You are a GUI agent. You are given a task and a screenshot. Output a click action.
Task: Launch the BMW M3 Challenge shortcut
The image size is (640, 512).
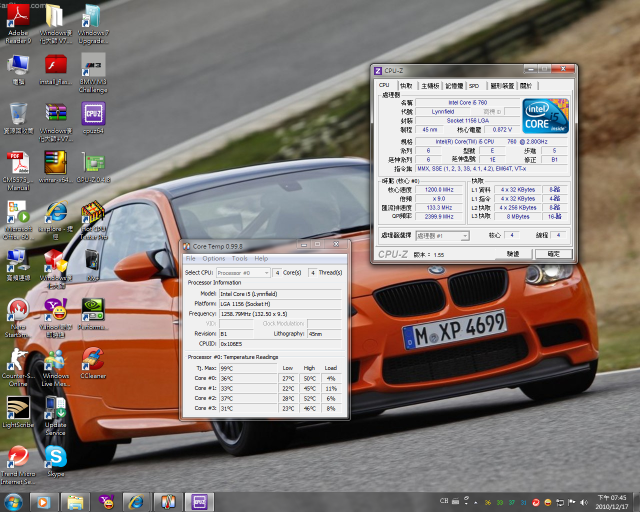pyautogui.click(x=93, y=73)
